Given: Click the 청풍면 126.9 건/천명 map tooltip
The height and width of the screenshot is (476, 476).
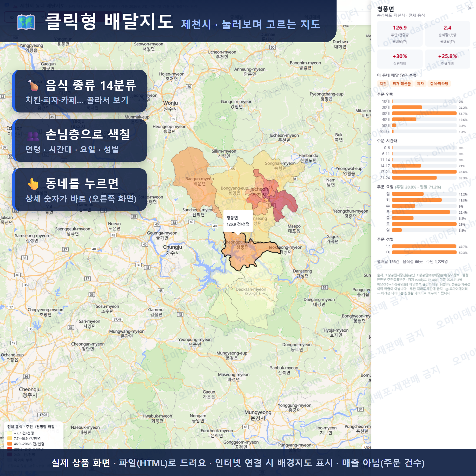Looking at the screenshot, I should (238, 221).
